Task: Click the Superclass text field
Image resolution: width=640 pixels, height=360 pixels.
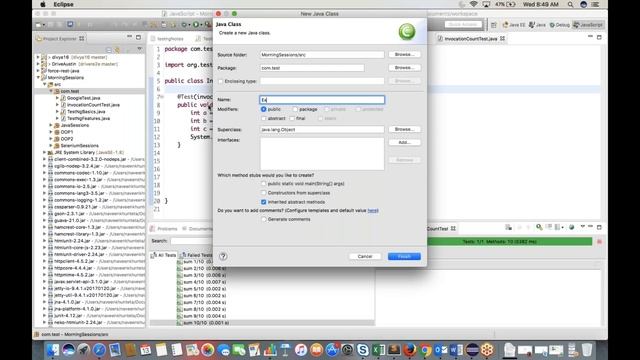Action: 322,129
